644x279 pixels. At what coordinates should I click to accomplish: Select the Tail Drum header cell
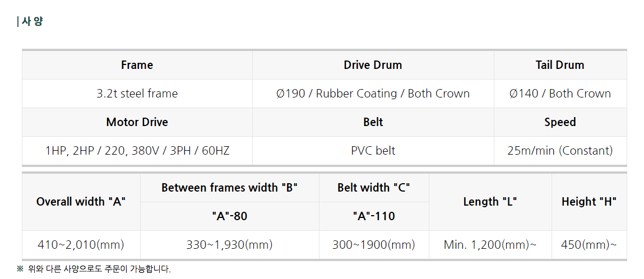click(560, 65)
